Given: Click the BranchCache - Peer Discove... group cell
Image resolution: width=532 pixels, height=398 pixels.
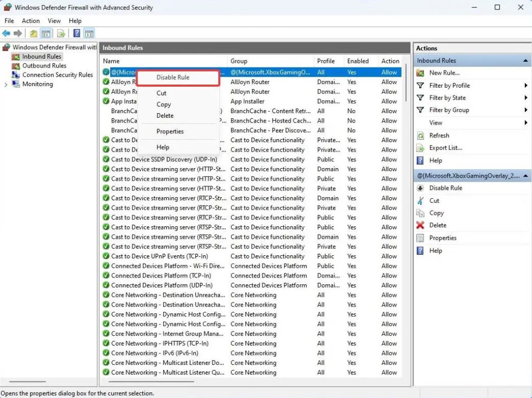Looking at the screenshot, I should (x=270, y=131).
